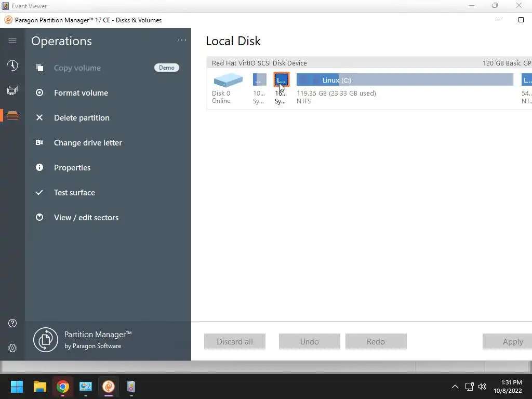
Task: Open the volume speaker tray icon
Action: [x=482, y=387]
